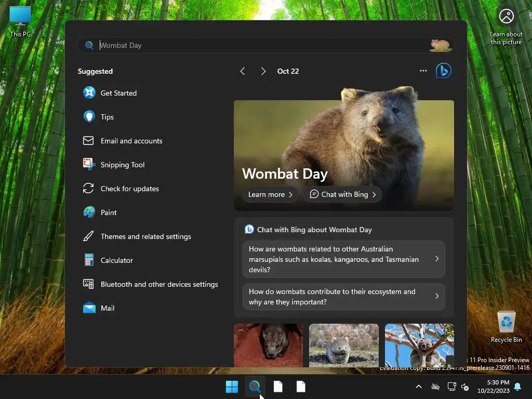
Task: Ask how wombats relate to other marsupials
Action: pos(344,259)
